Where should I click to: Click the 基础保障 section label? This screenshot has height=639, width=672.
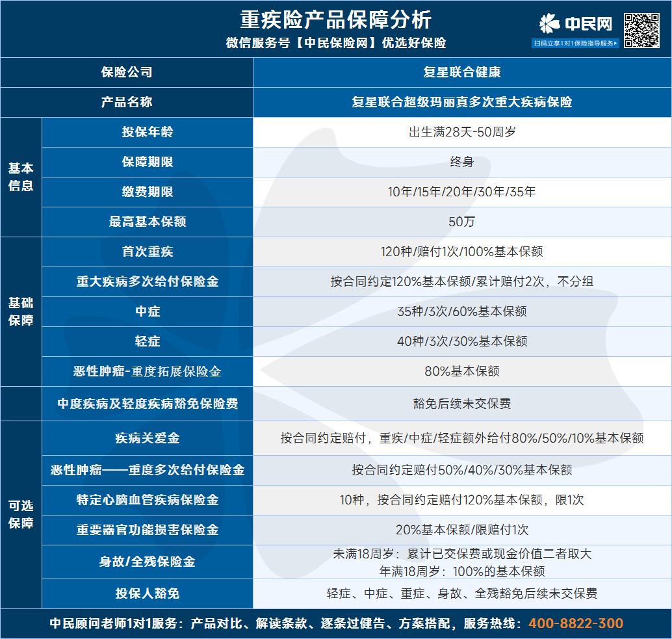[x=21, y=311]
